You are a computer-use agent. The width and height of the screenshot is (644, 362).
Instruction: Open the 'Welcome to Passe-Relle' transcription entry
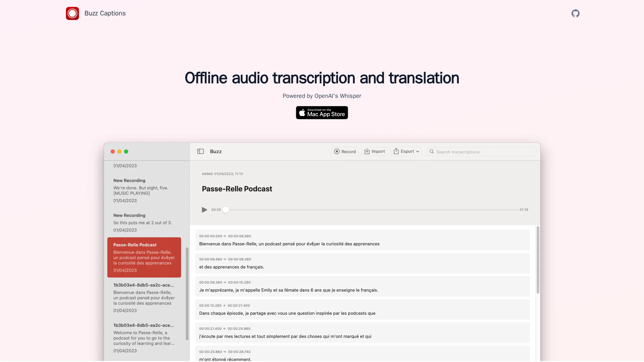[x=144, y=338]
